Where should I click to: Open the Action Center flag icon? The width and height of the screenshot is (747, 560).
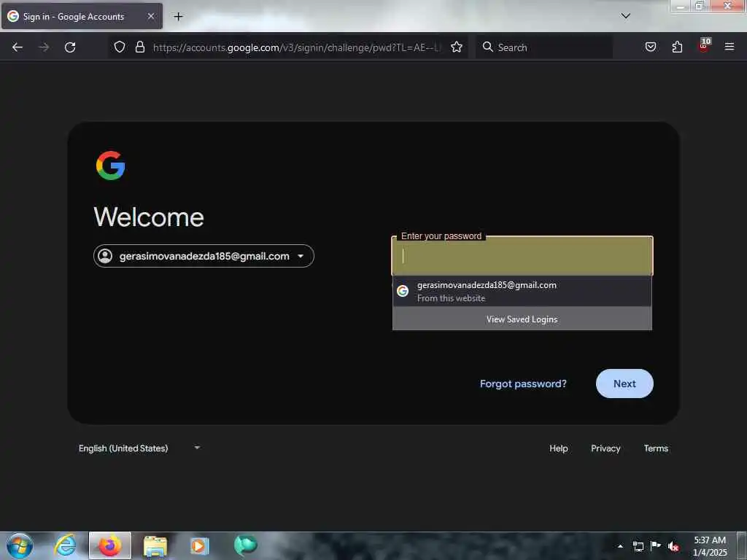tap(656, 545)
